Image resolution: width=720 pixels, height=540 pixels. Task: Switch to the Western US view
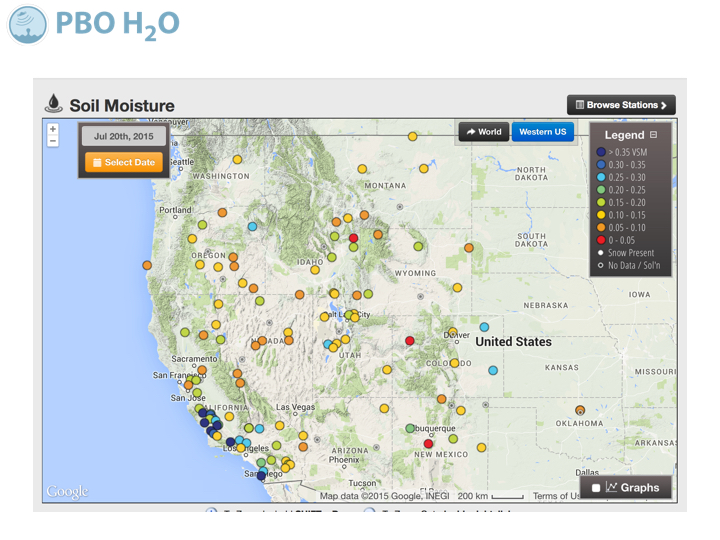point(543,132)
